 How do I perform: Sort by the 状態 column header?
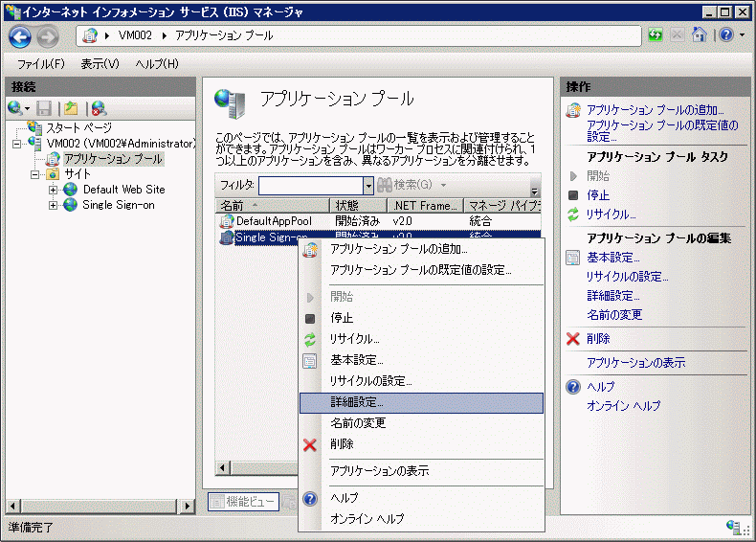pos(358,206)
